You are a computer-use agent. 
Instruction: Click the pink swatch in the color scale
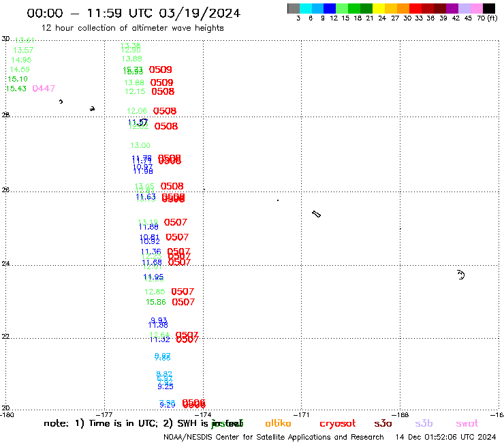[x=476, y=8]
